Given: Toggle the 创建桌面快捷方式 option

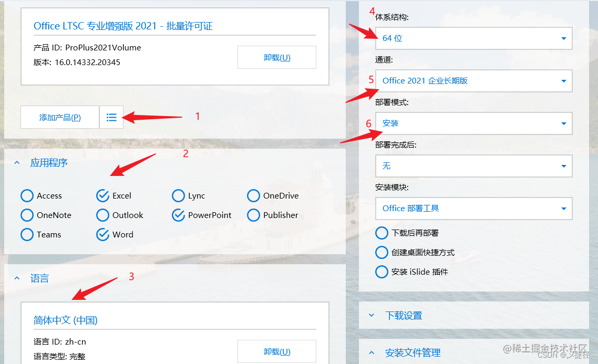Looking at the screenshot, I should 382,252.
